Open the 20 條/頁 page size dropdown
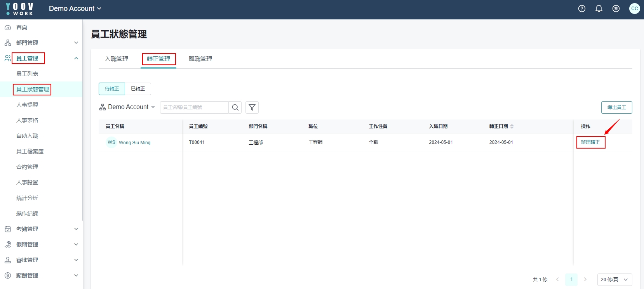 tap(614, 280)
